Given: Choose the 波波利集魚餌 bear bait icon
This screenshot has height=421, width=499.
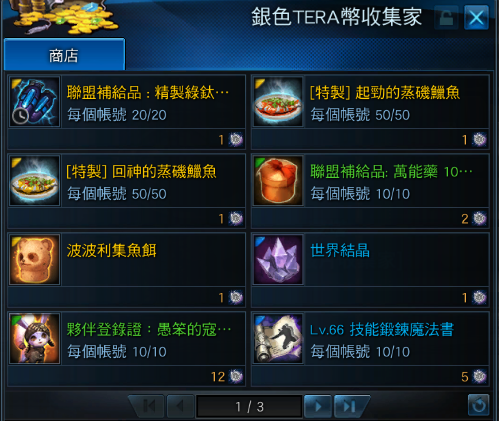Looking at the screenshot, I should (x=35, y=260).
